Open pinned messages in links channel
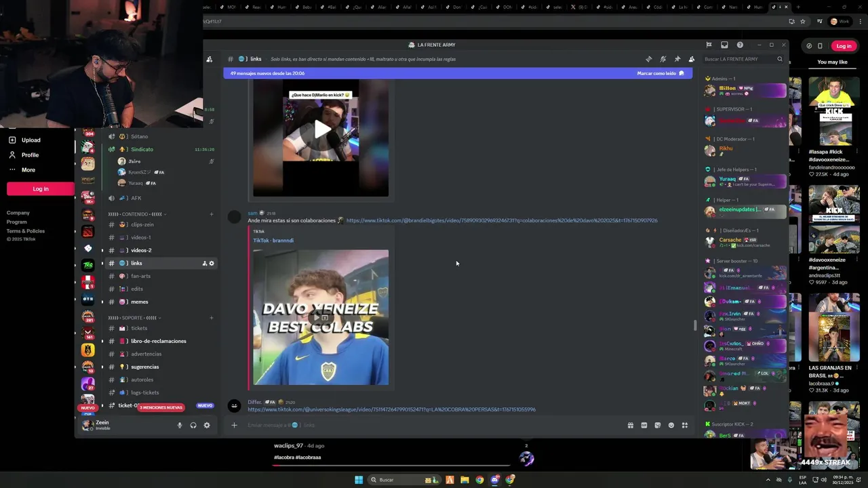Image resolution: width=868 pixels, height=488 pixels. coord(677,59)
